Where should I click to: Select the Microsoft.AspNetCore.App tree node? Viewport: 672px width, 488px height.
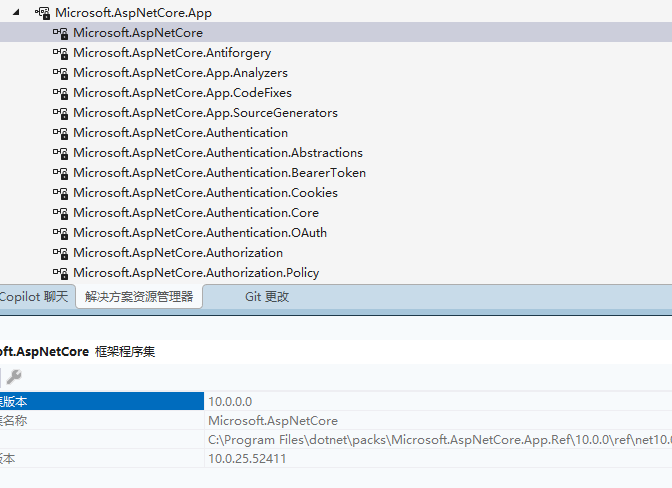(x=133, y=13)
